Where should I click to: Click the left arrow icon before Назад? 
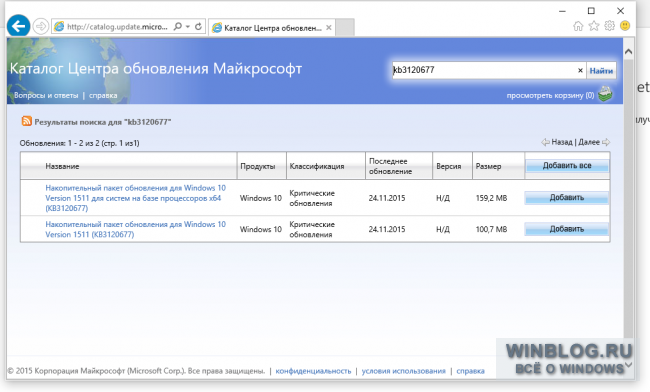(x=546, y=142)
